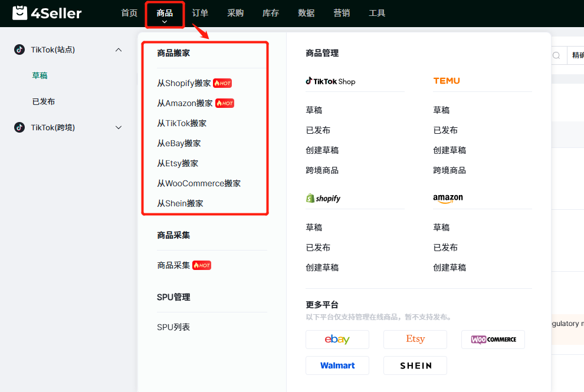This screenshot has height=392, width=584.
Task: Open the 库存 top menu
Action: pos(271,13)
